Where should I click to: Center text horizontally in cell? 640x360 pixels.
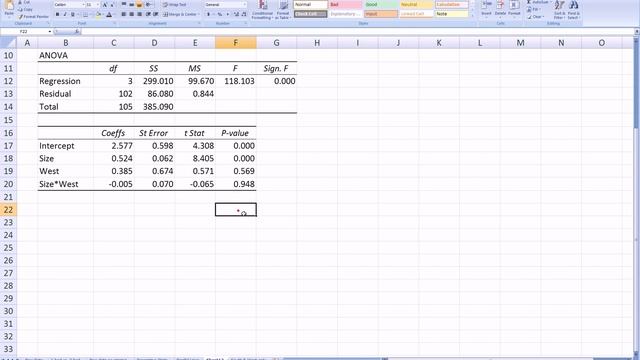[131, 15]
